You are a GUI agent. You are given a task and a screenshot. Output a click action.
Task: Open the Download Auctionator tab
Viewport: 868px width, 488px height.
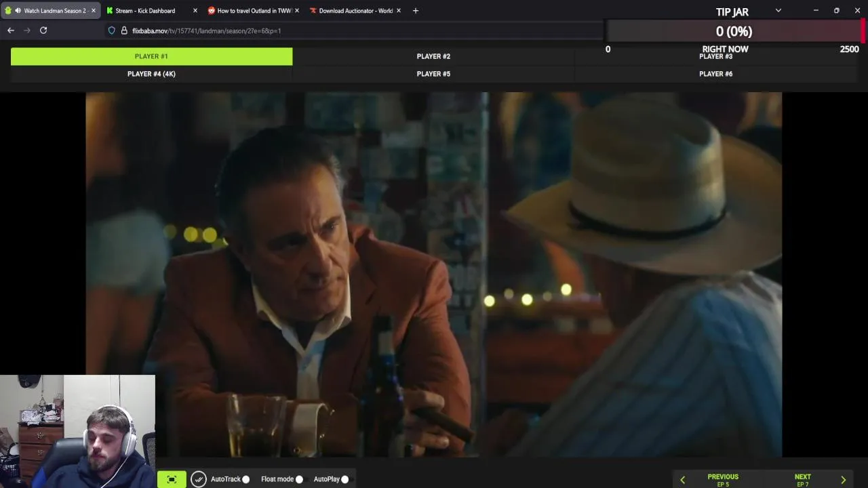pyautogui.click(x=356, y=11)
